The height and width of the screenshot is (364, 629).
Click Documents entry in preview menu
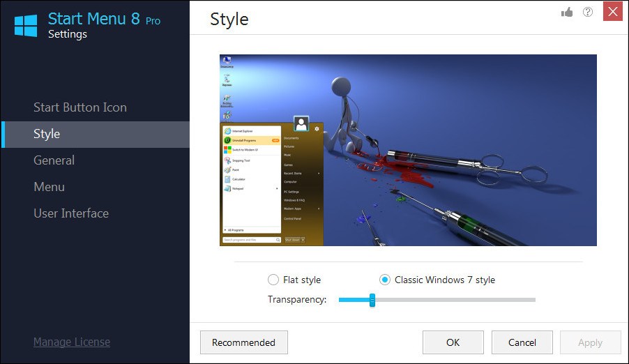291,138
